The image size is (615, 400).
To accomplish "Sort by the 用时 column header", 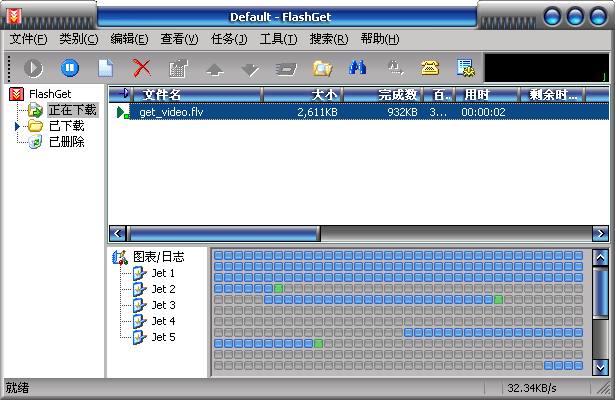I will tap(488, 95).
